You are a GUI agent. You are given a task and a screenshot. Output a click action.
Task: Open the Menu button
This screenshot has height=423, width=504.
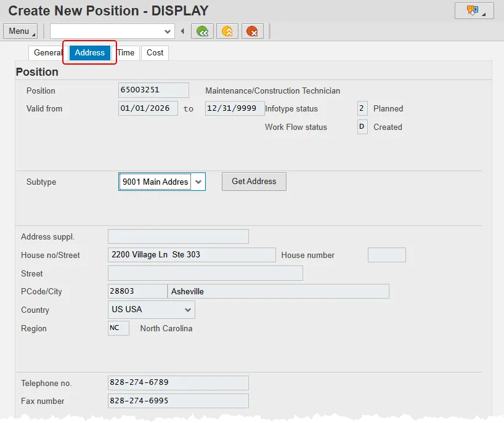[x=20, y=31]
